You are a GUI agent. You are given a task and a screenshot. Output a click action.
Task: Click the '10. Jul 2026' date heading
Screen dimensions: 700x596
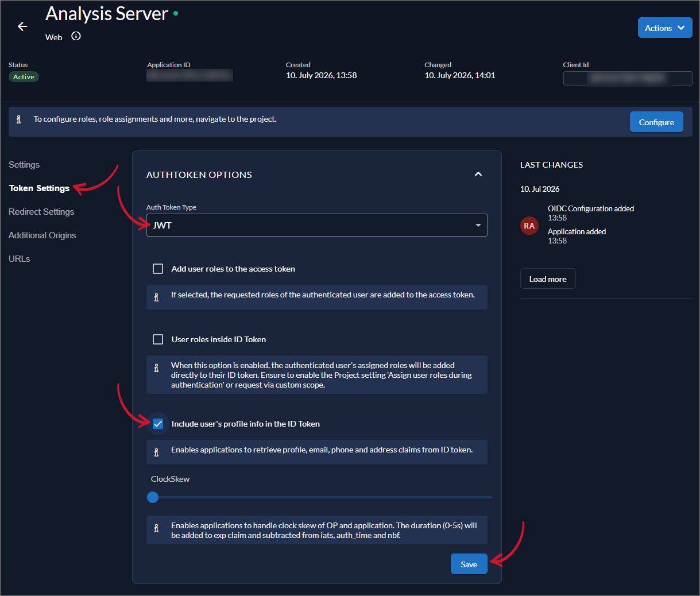pos(540,189)
